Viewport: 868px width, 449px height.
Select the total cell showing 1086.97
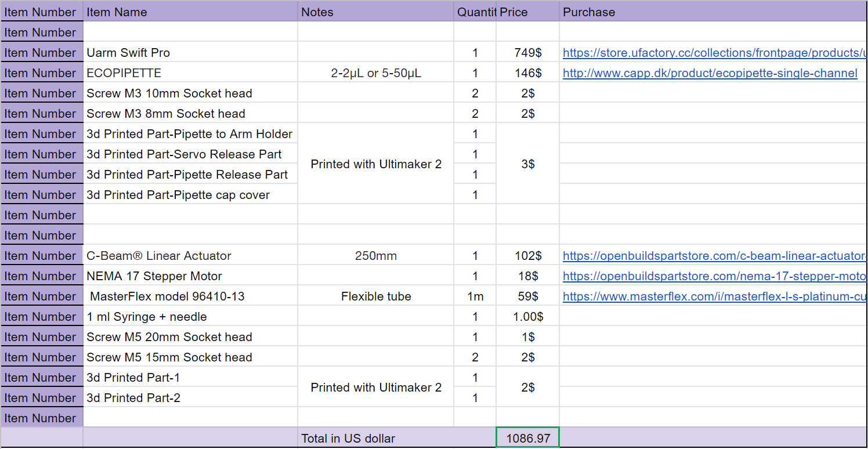click(x=527, y=439)
